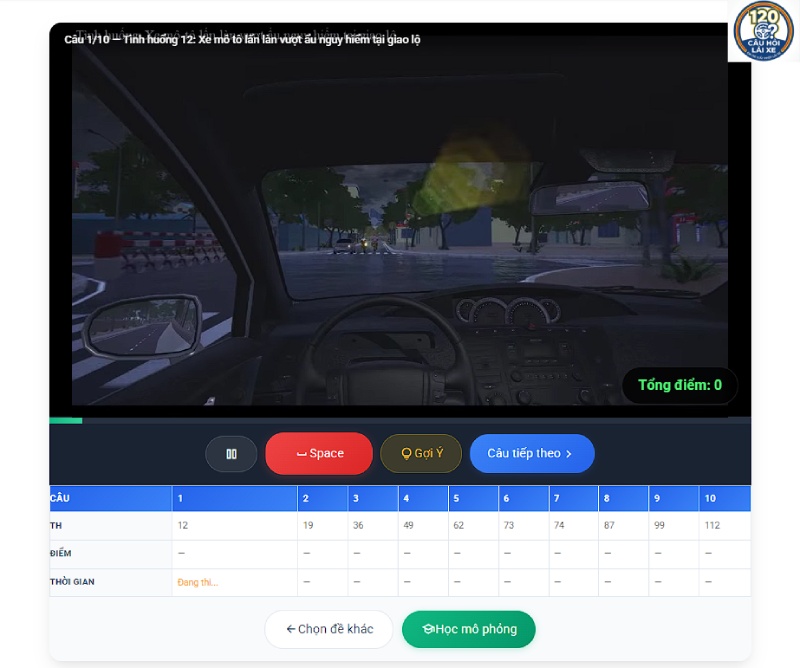Click situation number 99 cell

click(674, 526)
